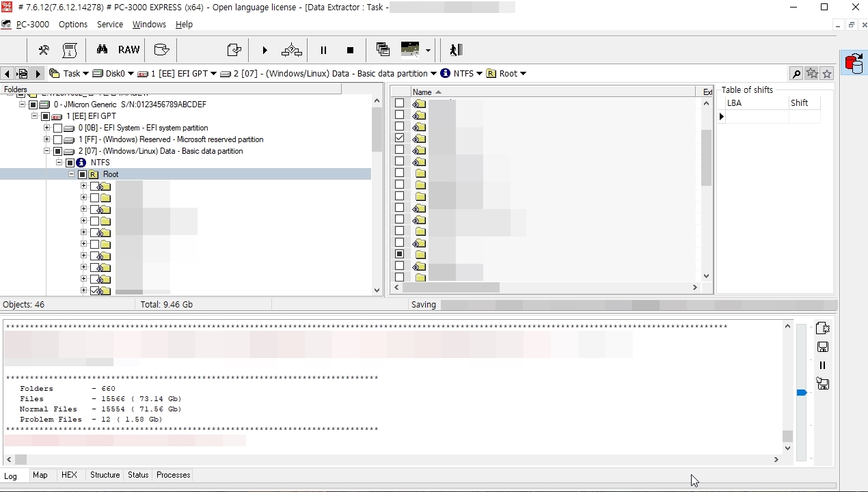The height and width of the screenshot is (492, 868).
Task: Stop the running process in toolbar
Action: 350,50
